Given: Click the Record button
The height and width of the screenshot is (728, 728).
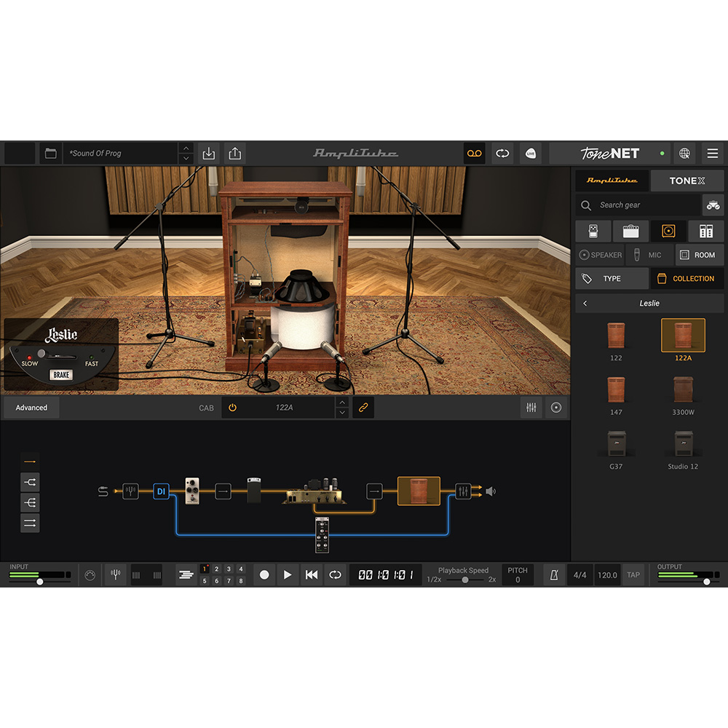Looking at the screenshot, I should coord(264,575).
